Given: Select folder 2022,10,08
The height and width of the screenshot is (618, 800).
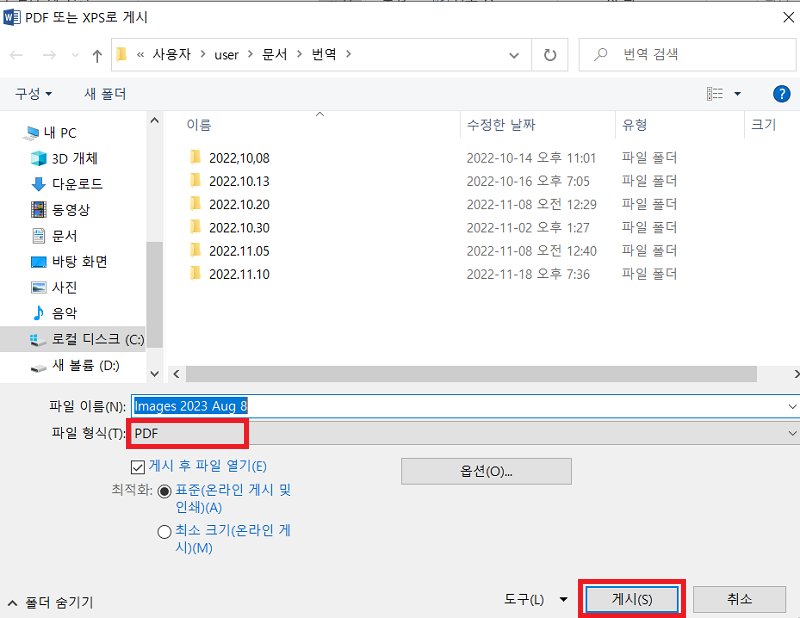Looking at the screenshot, I should pyautogui.click(x=239, y=158).
